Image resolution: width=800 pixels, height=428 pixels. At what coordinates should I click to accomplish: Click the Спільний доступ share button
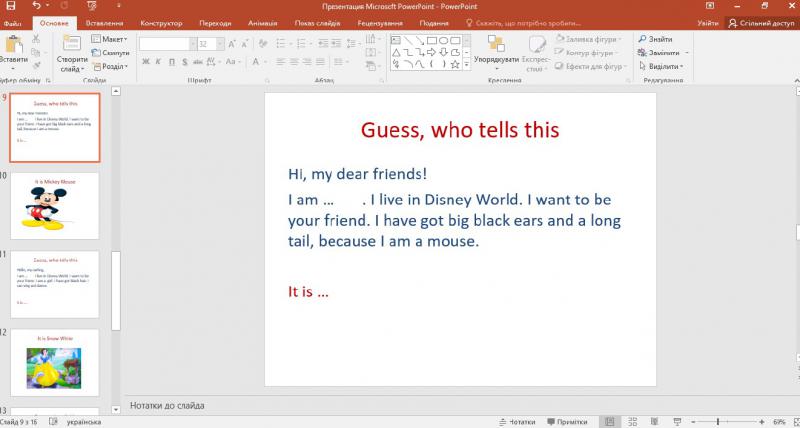pos(762,23)
